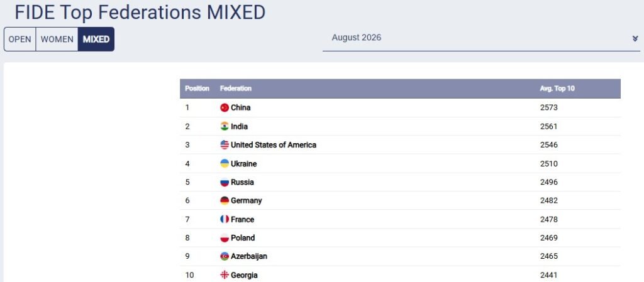The width and height of the screenshot is (644, 282).
Task: Open the Poland federation link
Action: point(243,238)
